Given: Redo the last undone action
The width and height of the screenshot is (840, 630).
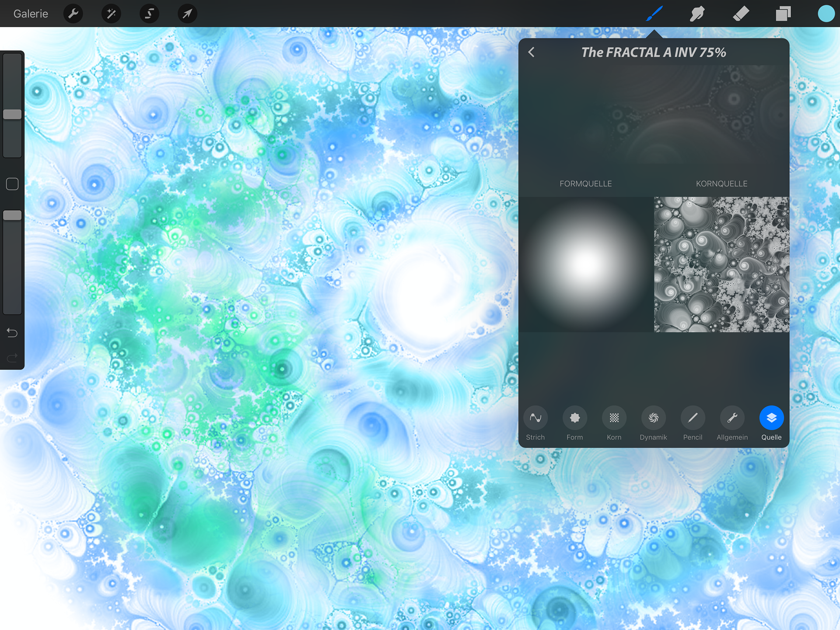Looking at the screenshot, I should (12, 358).
